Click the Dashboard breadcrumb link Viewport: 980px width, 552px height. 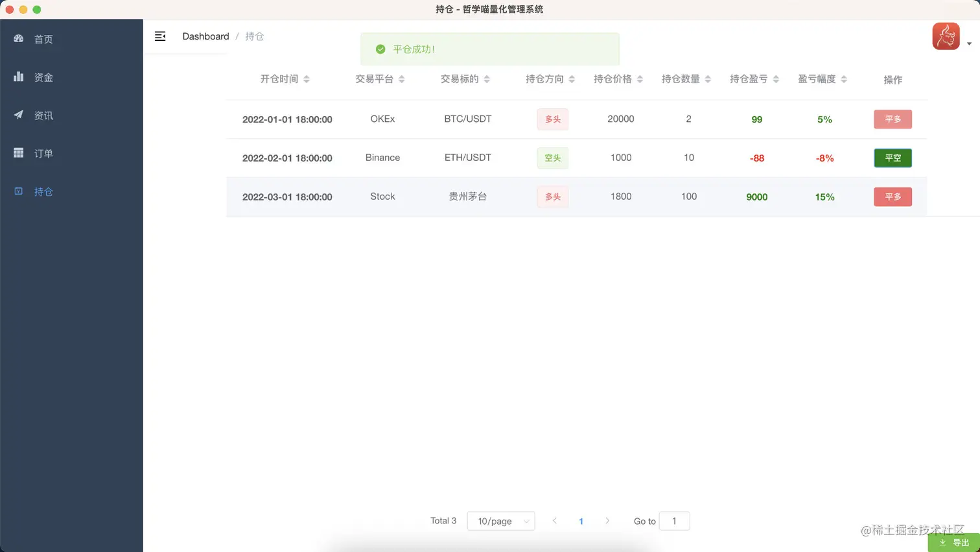[205, 36]
